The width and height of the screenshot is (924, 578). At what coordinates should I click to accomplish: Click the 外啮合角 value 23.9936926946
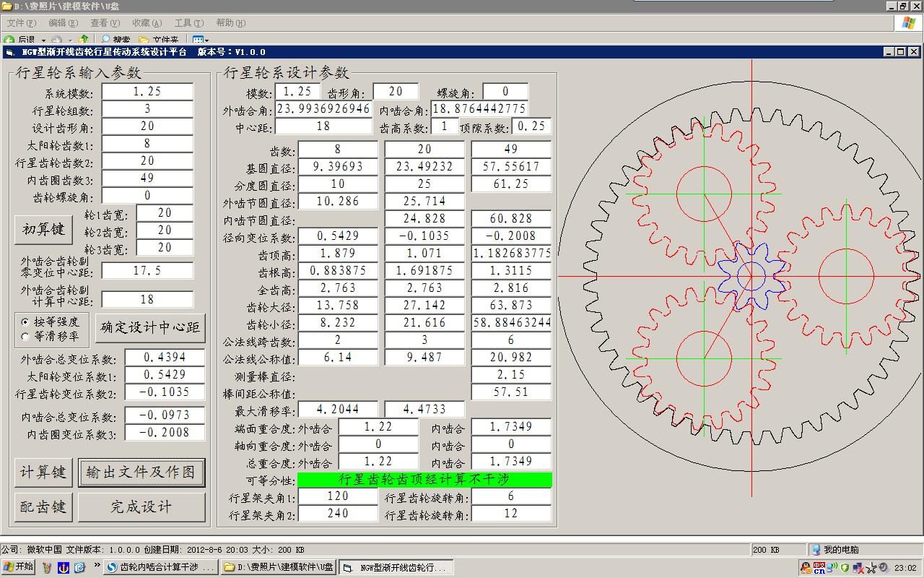tap(323, 109)
